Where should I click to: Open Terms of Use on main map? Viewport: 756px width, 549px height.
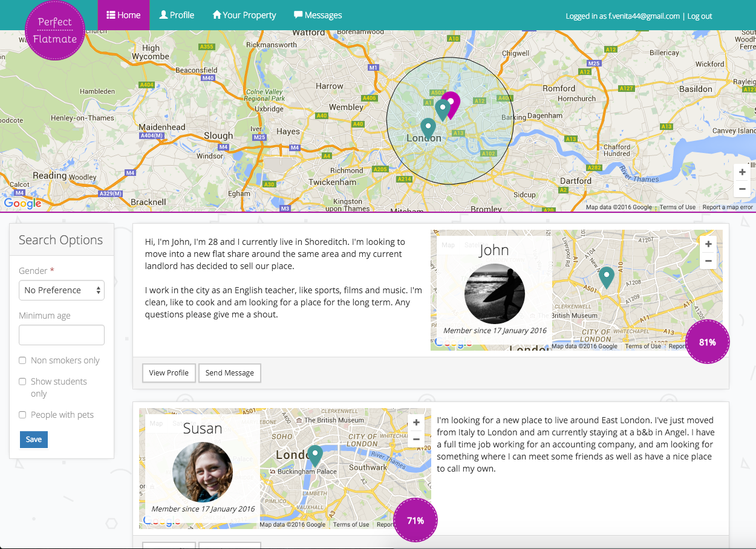click(677, 207)
